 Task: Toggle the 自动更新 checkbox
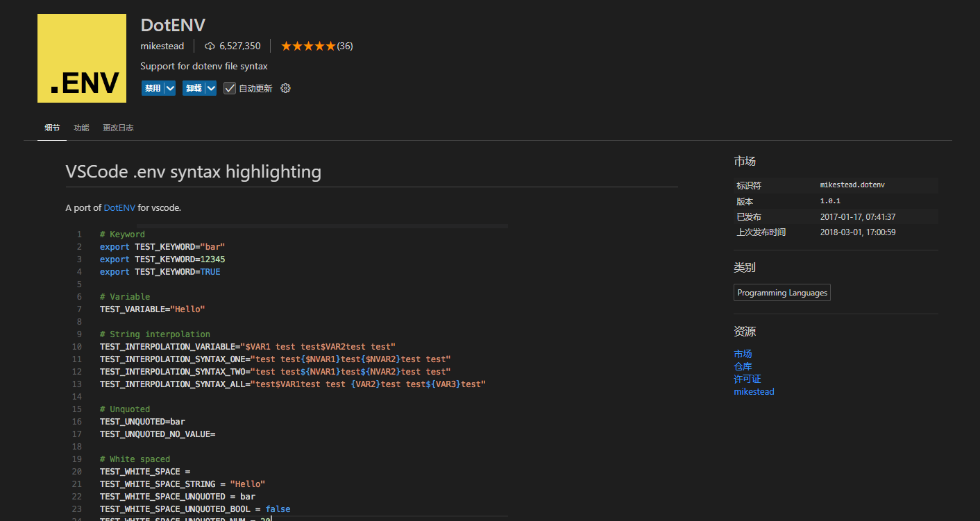230,88
